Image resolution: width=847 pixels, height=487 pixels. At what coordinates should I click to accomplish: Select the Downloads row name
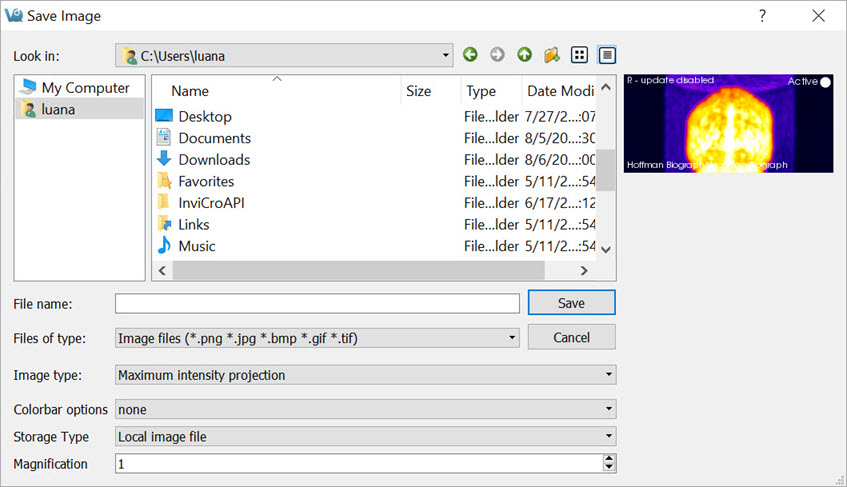click(214, 159)
